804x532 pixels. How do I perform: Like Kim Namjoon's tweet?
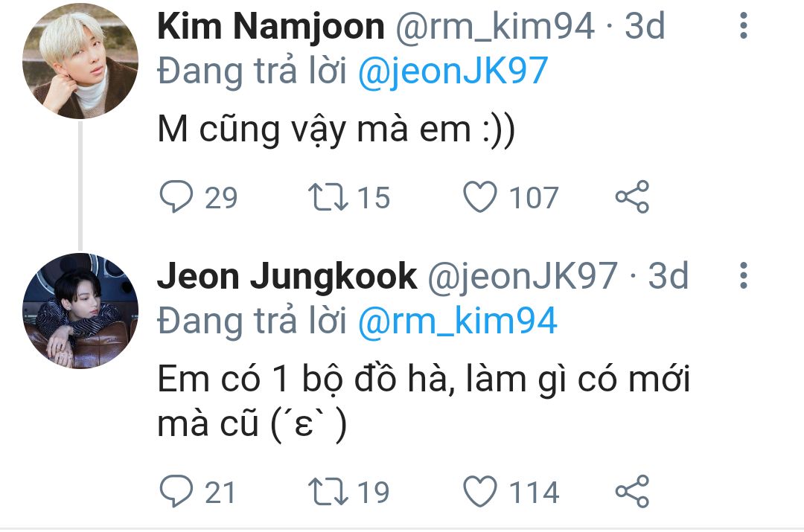point(479,197)
